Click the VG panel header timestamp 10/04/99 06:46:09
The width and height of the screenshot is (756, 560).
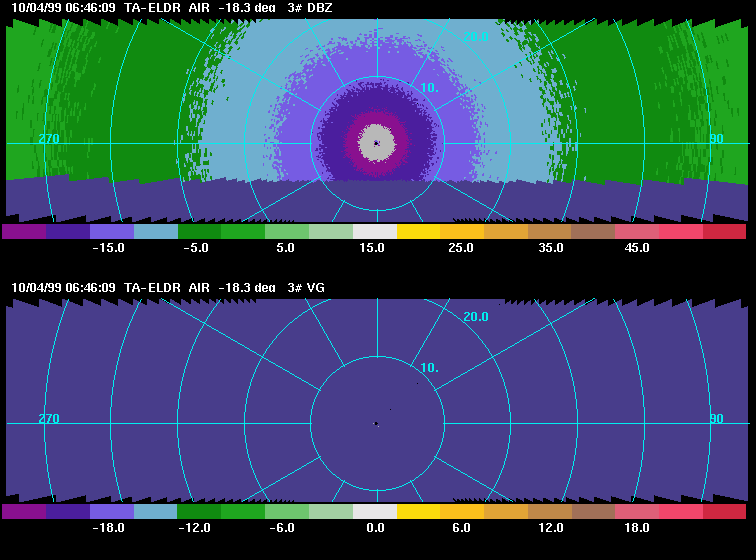(x=63, y=287)
